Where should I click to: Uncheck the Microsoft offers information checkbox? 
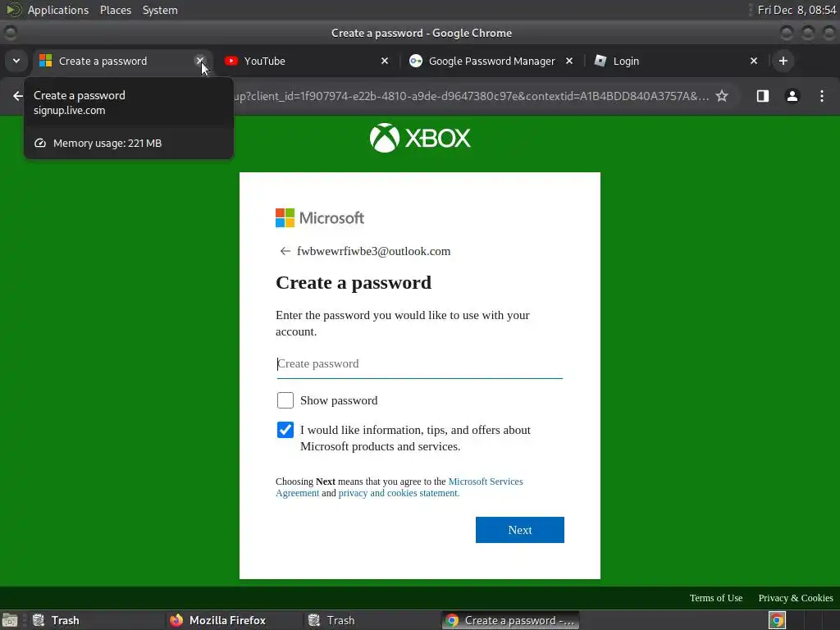click(x=285, y=430)
